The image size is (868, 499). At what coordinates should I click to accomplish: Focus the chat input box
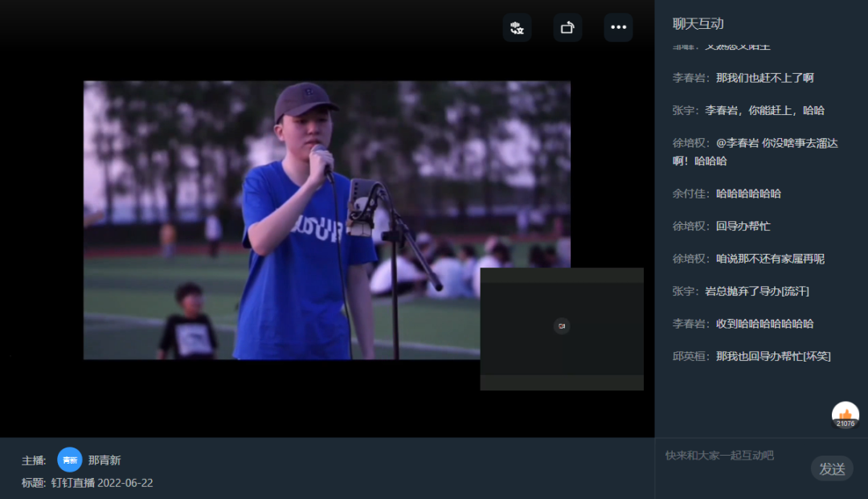731,456
